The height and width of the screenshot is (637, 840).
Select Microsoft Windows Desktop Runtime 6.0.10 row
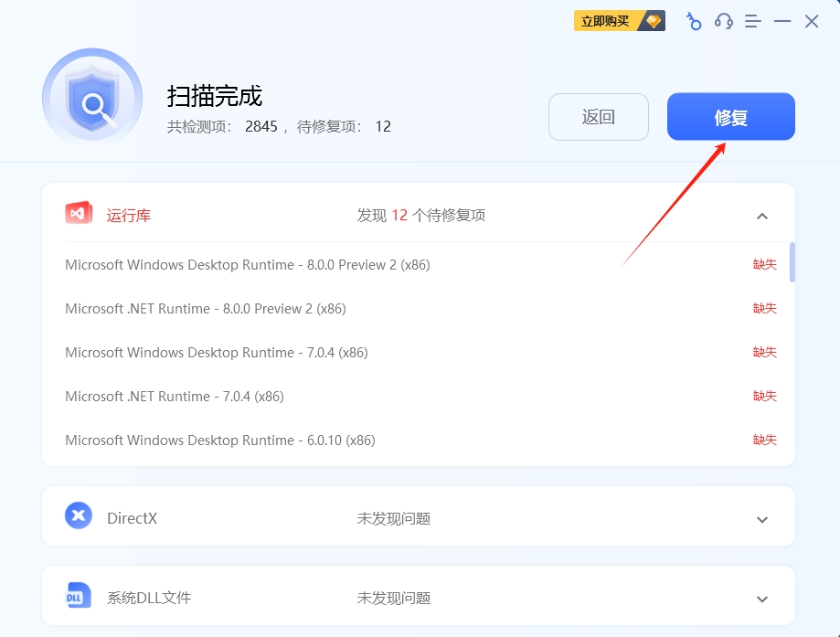(x=420, y=441)
